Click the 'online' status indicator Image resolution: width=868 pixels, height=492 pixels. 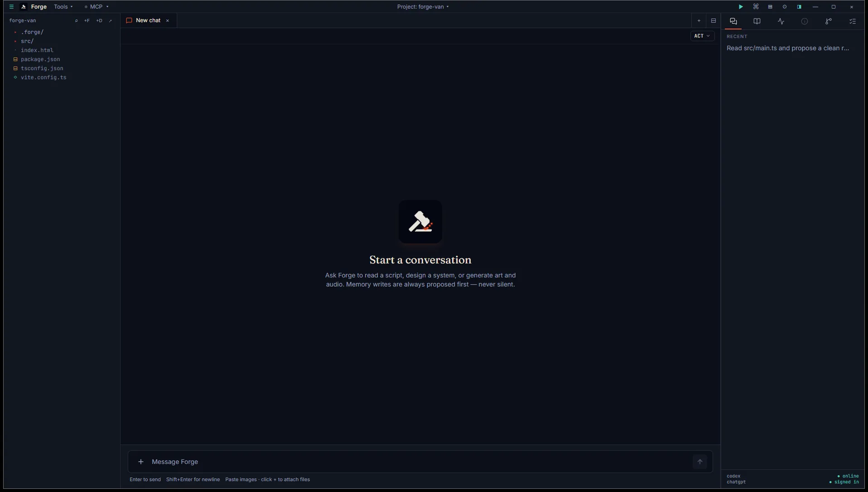(848, 476)
